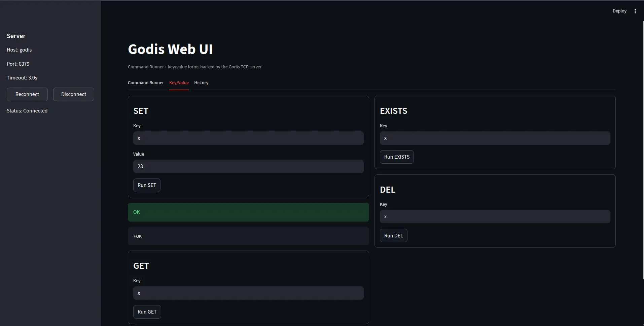This screenshot has height=326, width=644.
Task: Click the 'Status: Connected' text
Action: tap(27, 111)
